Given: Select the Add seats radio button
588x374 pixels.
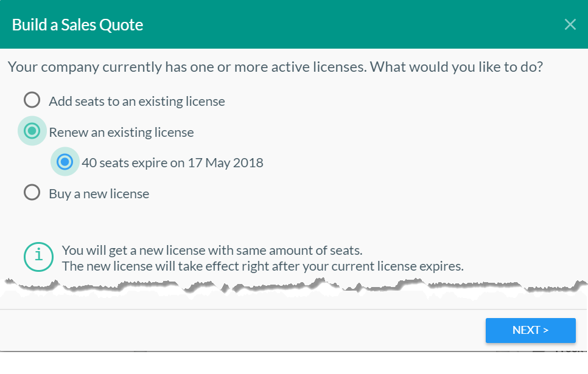Looking at the screenshot, I should point(32,100).
